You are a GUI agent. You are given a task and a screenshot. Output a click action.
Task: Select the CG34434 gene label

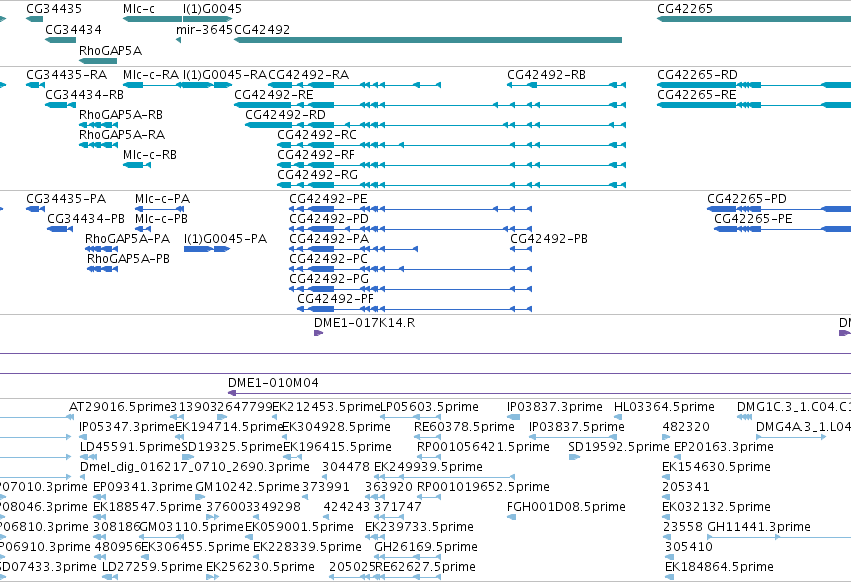[x=73, y=29]
